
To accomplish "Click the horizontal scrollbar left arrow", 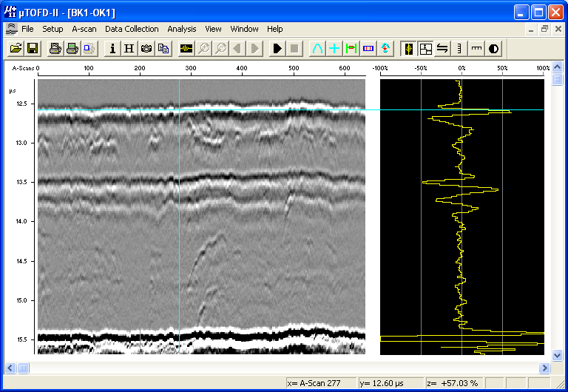I will 10,368.
